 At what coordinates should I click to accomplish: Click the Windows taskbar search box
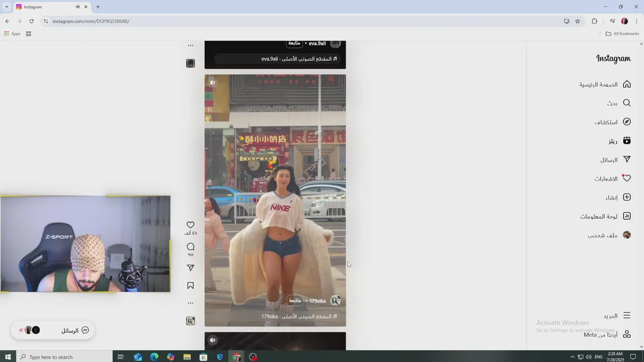pyautogui.click(x=64, y=357)
